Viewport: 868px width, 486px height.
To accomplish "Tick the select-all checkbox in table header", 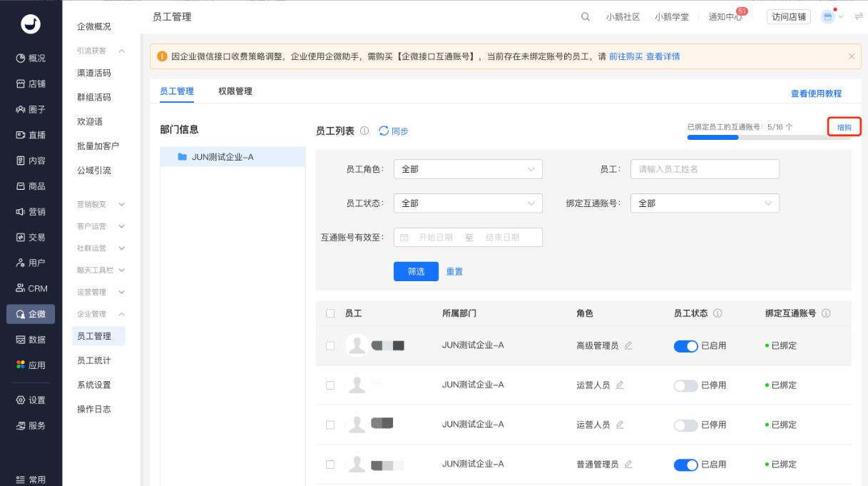I will click(x=330, y=313).
